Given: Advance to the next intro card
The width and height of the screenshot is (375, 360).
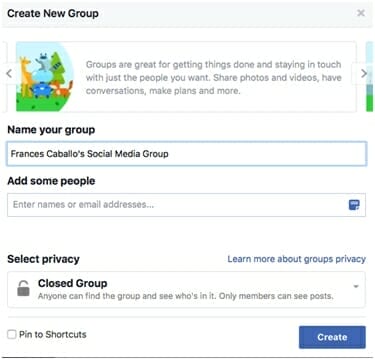Looking at the screenshot, I should (x=364, y=73).
